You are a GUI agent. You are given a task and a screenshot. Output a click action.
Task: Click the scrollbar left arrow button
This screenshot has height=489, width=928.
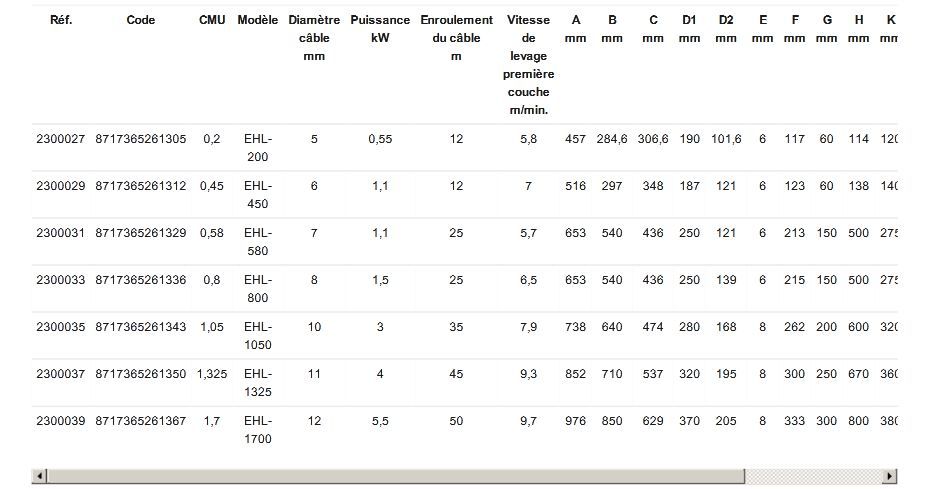pyautogui.click(x=40, y=476)
